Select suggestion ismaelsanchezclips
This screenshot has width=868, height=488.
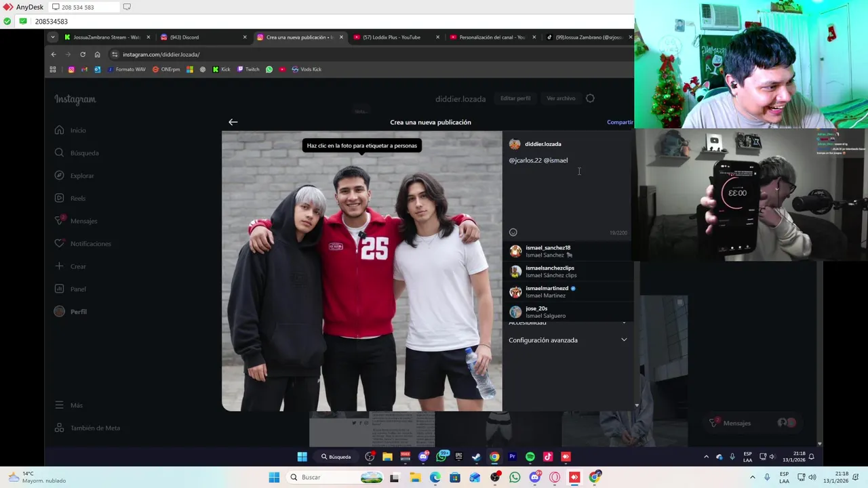tap(568, 272)
